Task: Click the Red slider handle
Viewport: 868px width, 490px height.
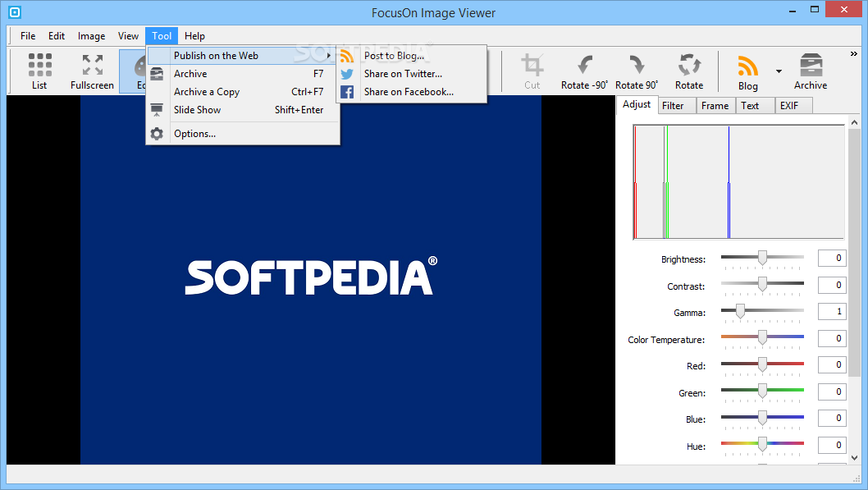Action: coord(762,364)
